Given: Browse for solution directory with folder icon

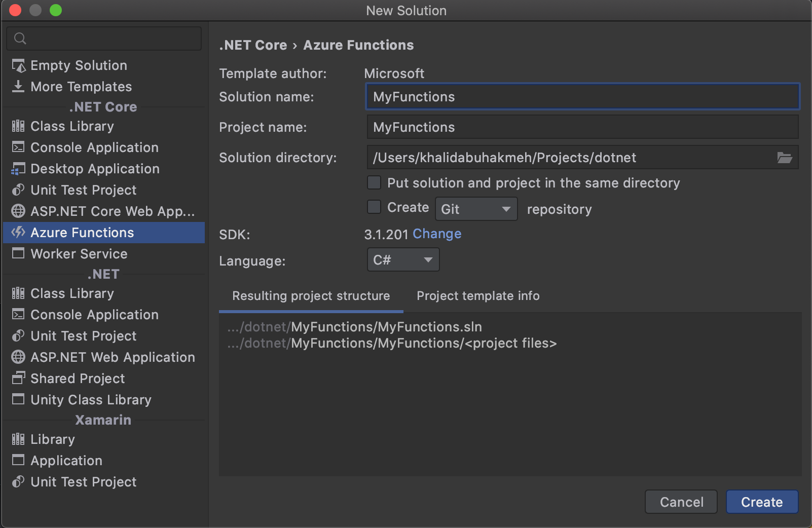Looking at the screenshot, I should coord(785,158).
